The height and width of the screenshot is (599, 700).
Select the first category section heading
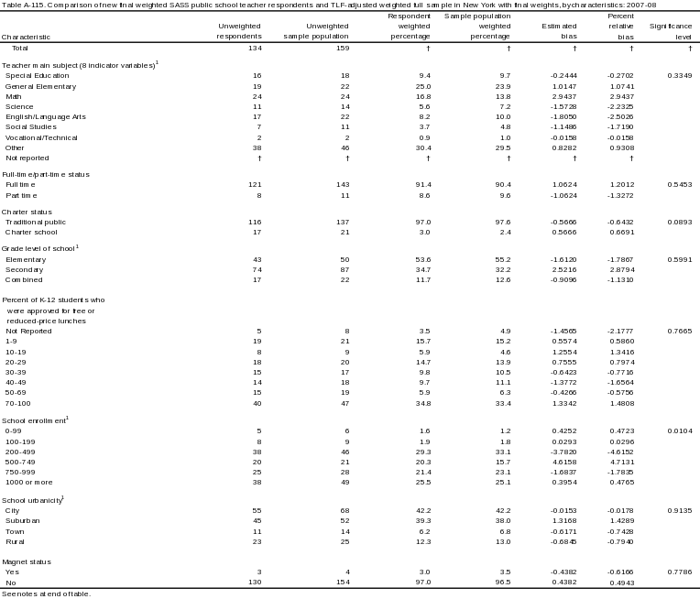coord(79,65)
